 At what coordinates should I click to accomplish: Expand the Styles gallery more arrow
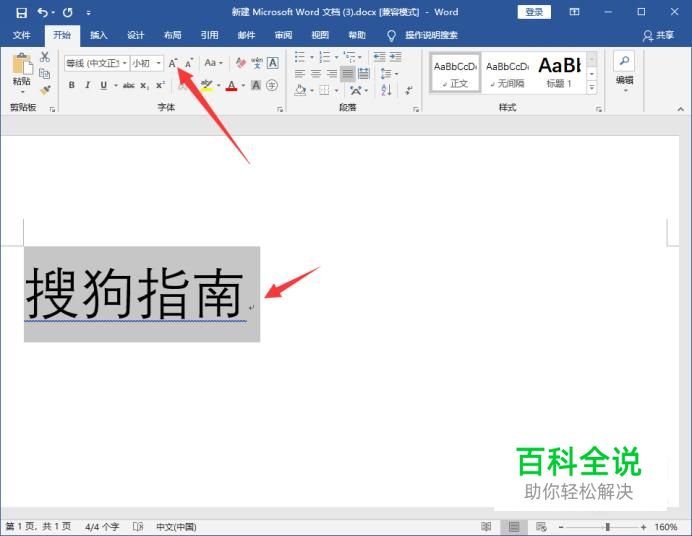[x=592, y=88]
